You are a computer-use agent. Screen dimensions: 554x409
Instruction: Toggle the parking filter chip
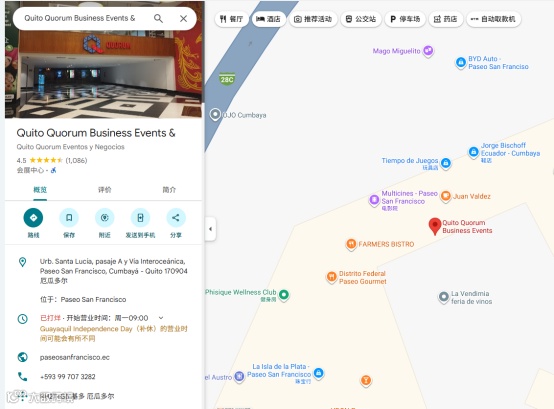click(x=405, y=19)
